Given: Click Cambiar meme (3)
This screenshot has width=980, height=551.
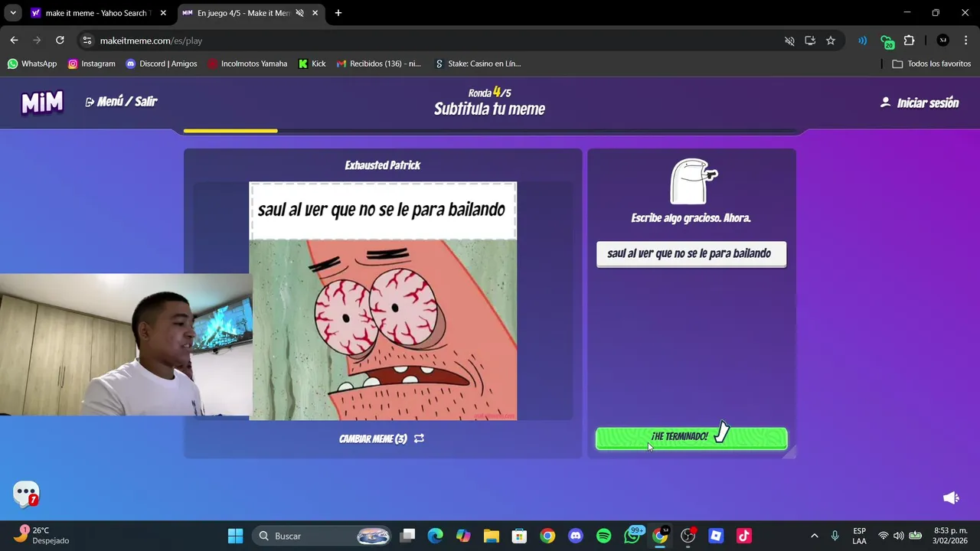Looking at the screenshot, I should pyautogui.click(x=381, y=439).
